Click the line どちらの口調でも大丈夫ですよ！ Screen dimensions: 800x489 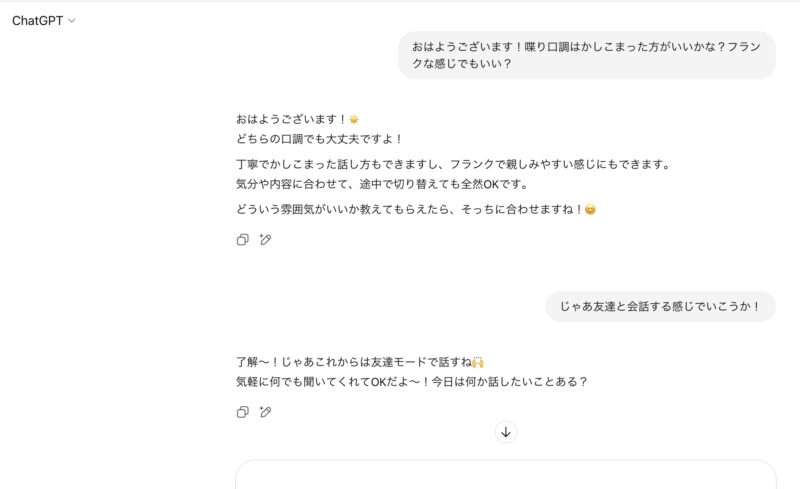pyautogui.click(x=319, y=139)
